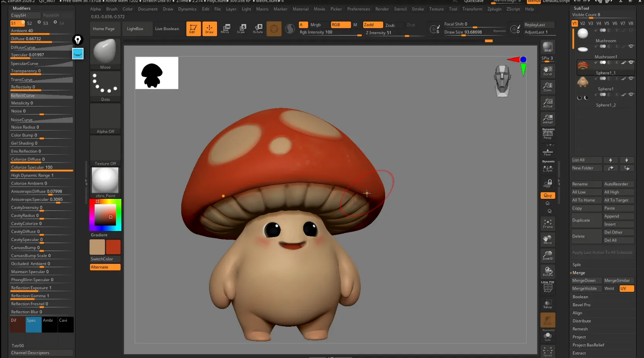Toggle the Floor grid icon
Viewport: 644px width, 358px height.
pos(547,151)
